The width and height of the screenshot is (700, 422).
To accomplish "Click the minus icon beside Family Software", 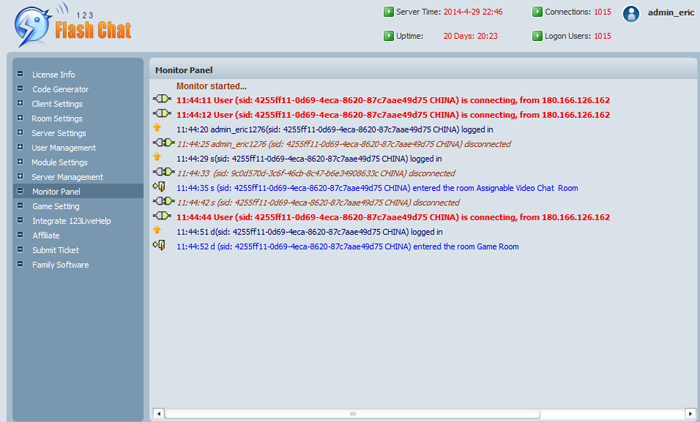I will pos(20,264).
